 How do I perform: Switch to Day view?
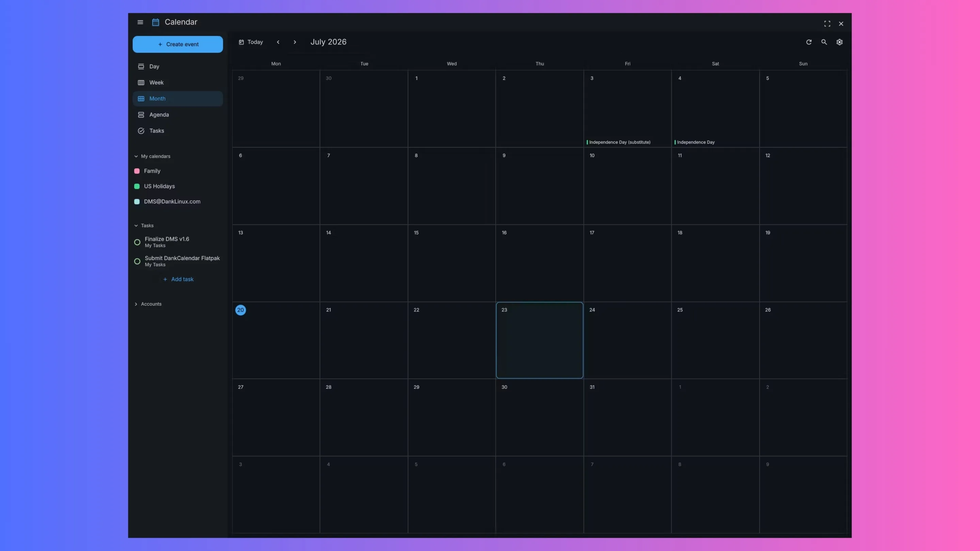coord(178,67)
